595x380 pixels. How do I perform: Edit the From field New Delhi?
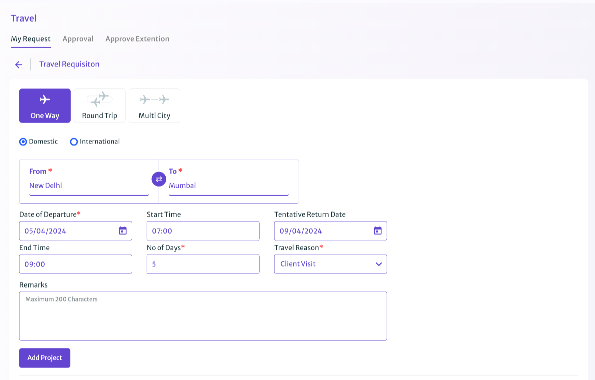89,186
